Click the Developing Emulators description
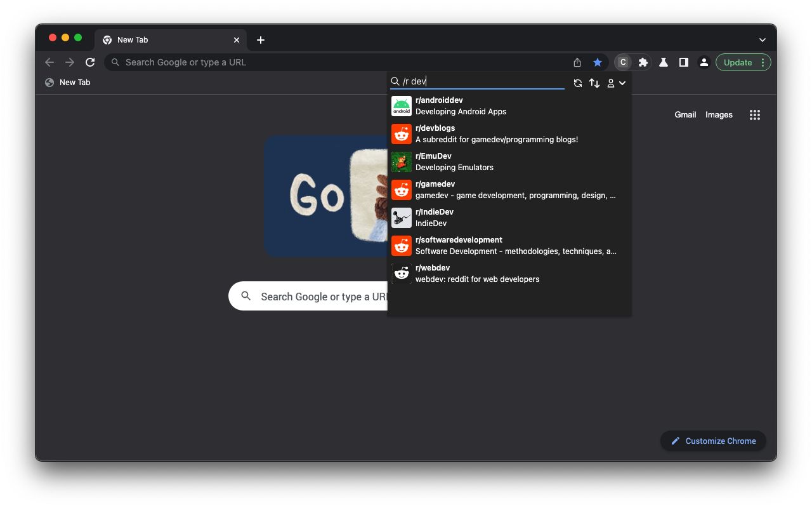The width and height of the screenshot is (812, 508). point(454,168)
